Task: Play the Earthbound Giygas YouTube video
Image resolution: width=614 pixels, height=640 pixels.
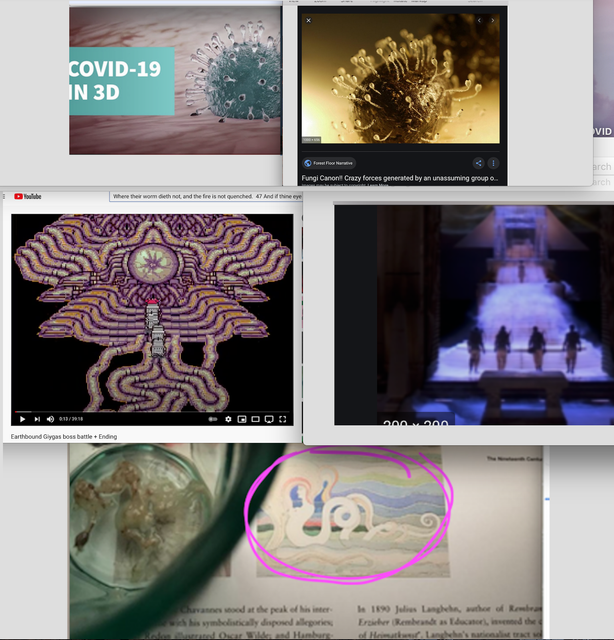Action: [22, 419]
